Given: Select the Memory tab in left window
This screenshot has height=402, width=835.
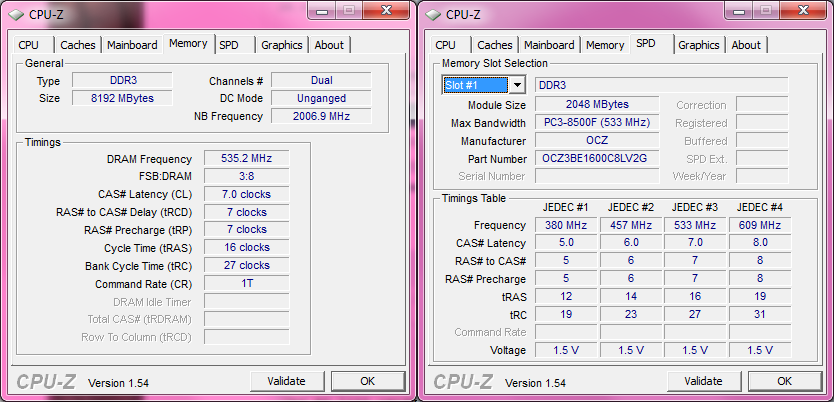Looking at the screenshot, I should (188, 44).
